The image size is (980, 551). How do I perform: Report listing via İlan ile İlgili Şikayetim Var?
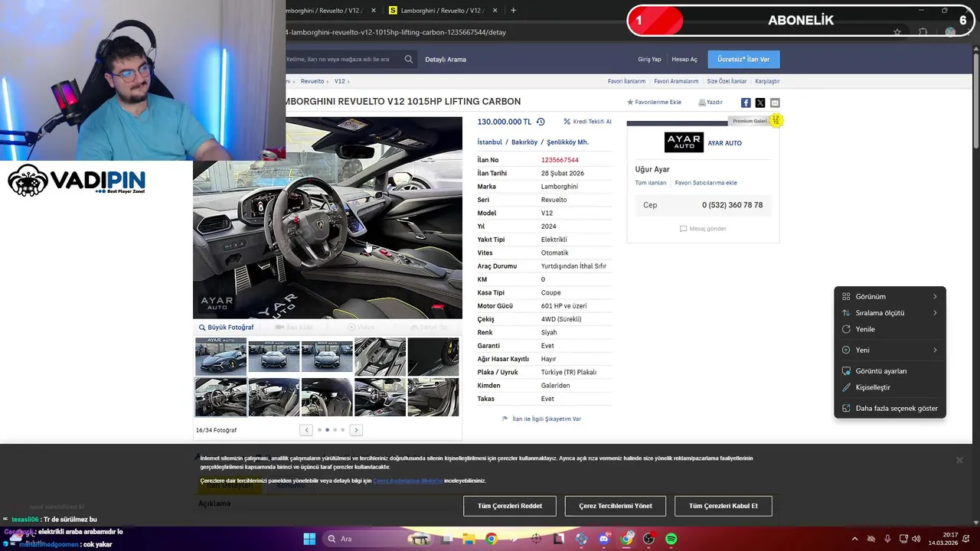541,419
